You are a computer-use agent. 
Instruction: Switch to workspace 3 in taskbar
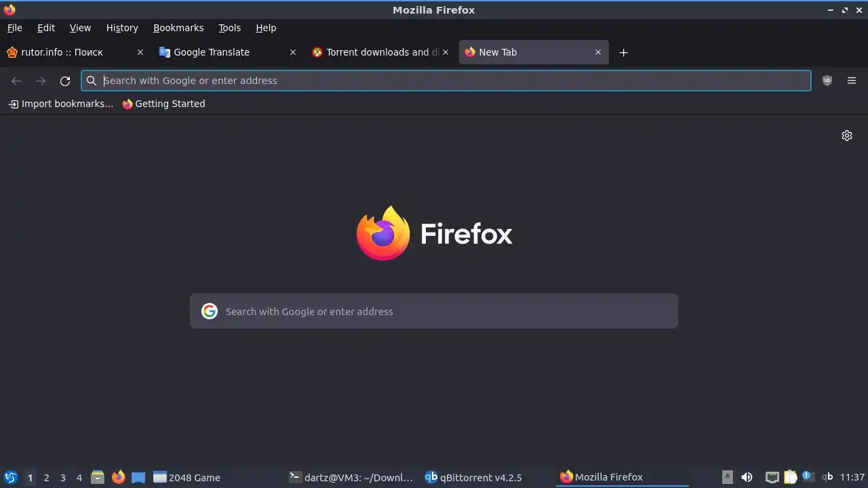pos(62,477)
